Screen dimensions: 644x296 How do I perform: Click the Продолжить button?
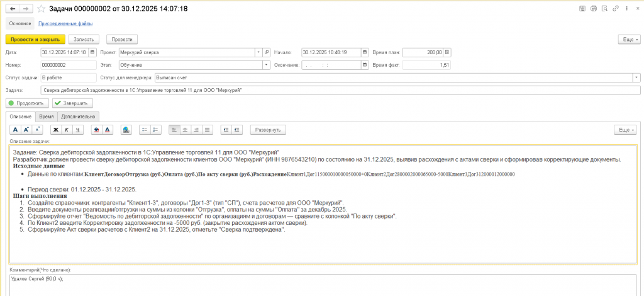(x=28, y=103)
